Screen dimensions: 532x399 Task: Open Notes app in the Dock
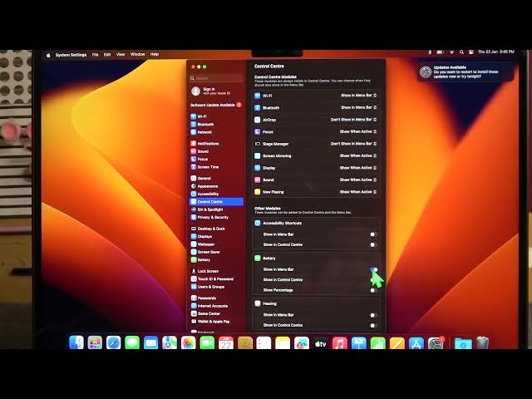pyautogui.click(x=283, y=342)
